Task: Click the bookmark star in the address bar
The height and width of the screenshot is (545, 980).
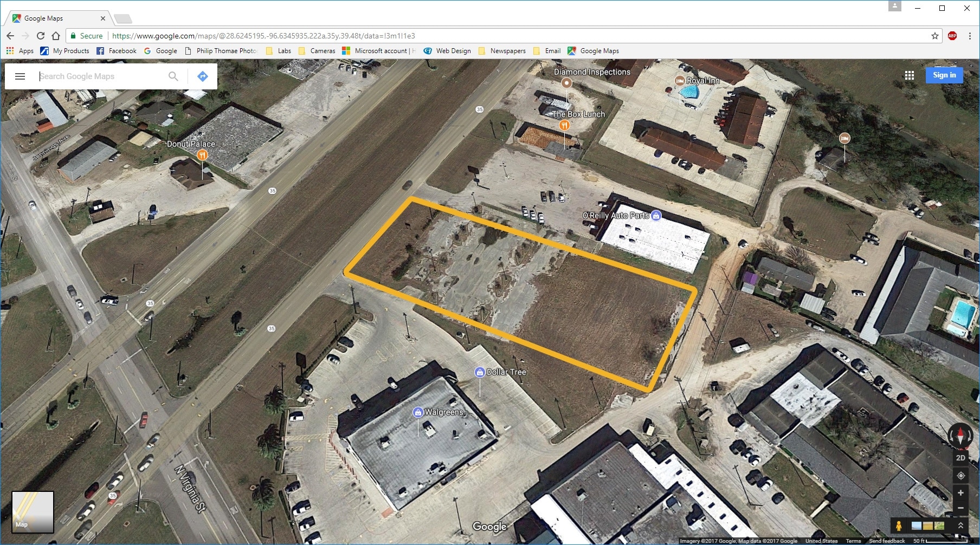Action: [934, 36]
